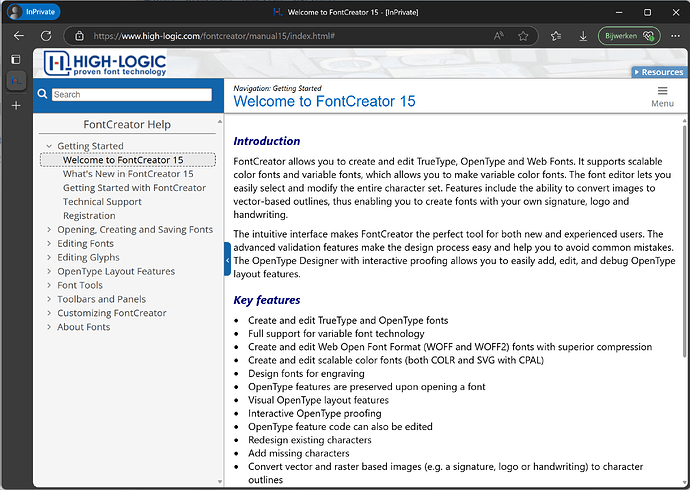The image size is (690, 490).
Task: Click the Key features heading
Action: pos(267,300)
